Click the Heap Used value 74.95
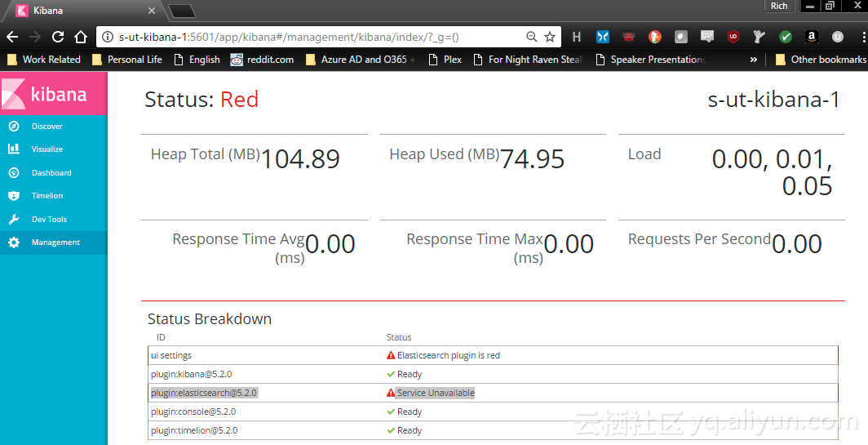This screenshot has width=868, height=445. pyautogui.click(x=532, y=159)
